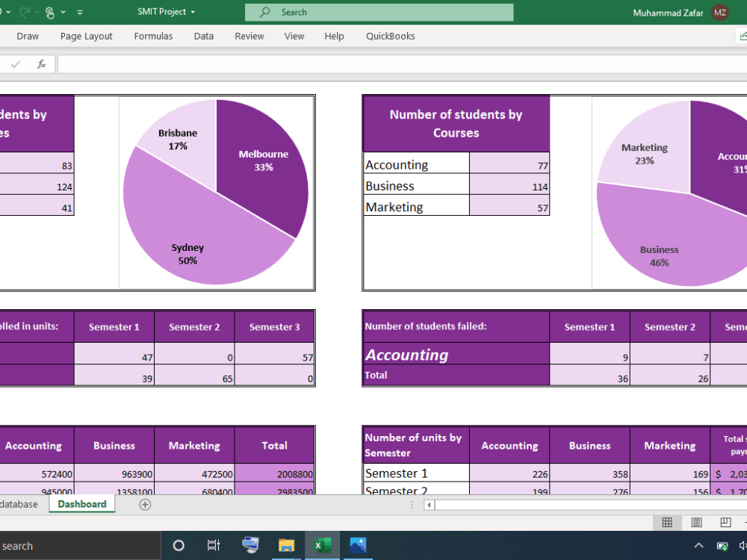The image size is (747, 560).
Task: Click the Redo icon in title bar
Action: click(24, 13)
